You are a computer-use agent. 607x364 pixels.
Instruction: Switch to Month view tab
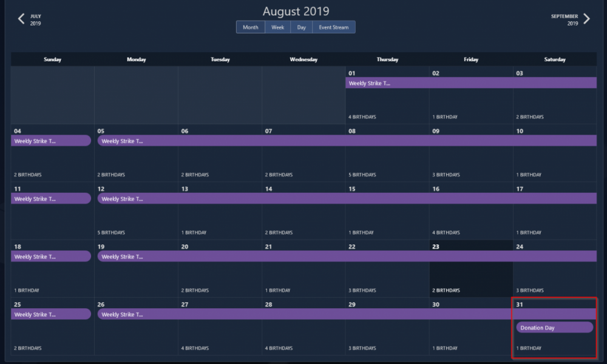pos(250,27)
